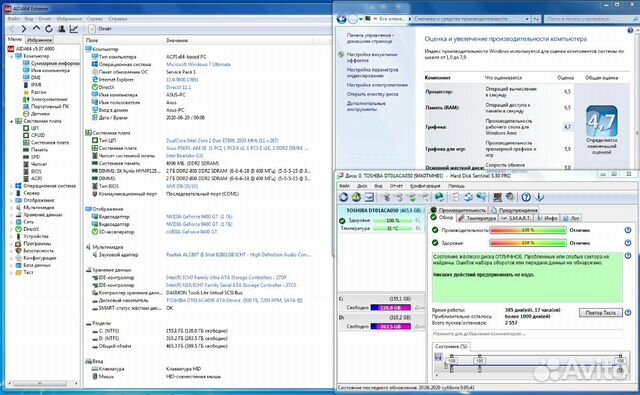Screen dimensions: 640x395
Task: Click the Повтор Теста button
Action: pyautogui.click(x=600, y=313)
